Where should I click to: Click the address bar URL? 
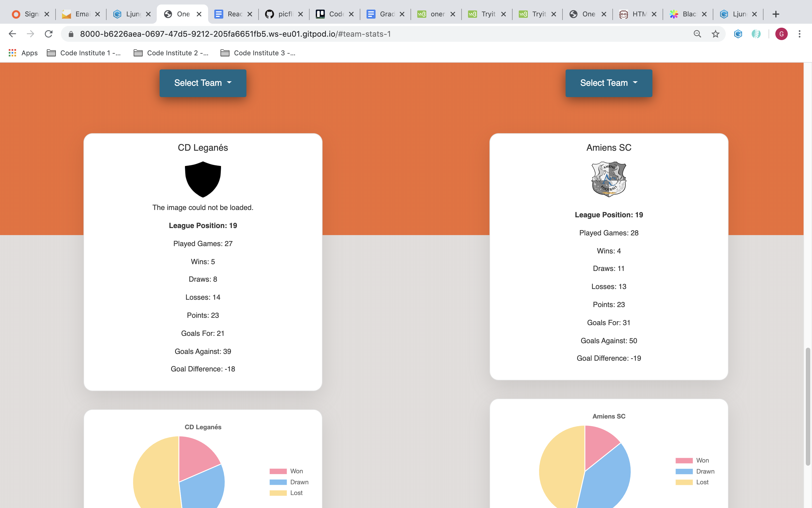click(235, 34)
